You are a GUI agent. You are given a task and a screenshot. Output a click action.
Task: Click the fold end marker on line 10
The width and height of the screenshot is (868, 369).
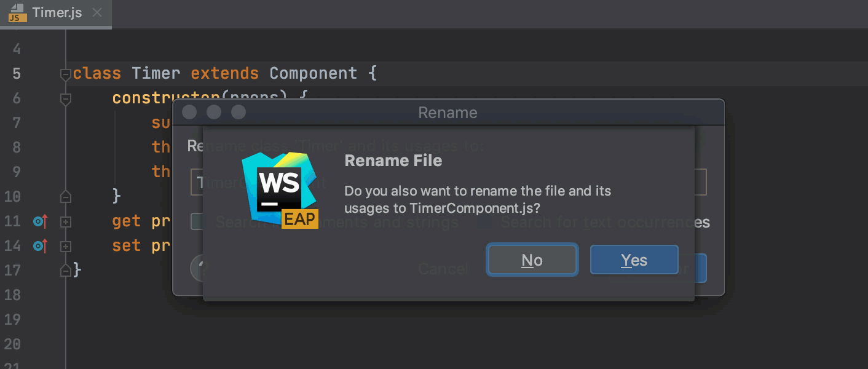(x=66, y=197)
